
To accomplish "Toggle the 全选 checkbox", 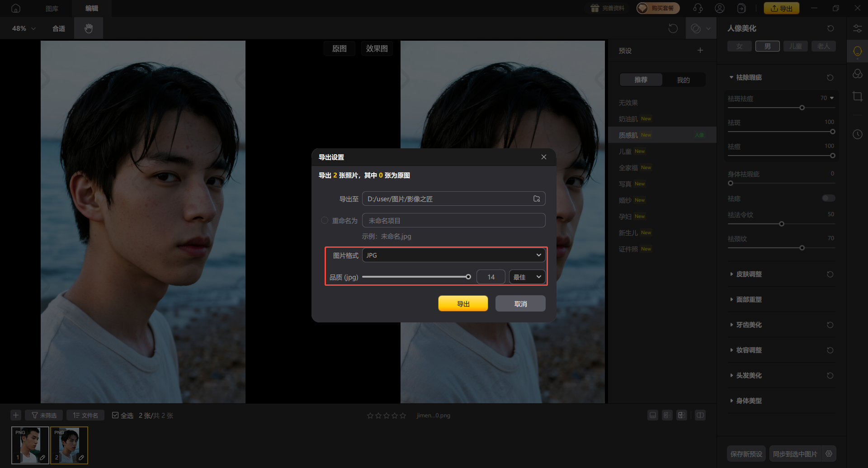I will click(x=115, y=415).
